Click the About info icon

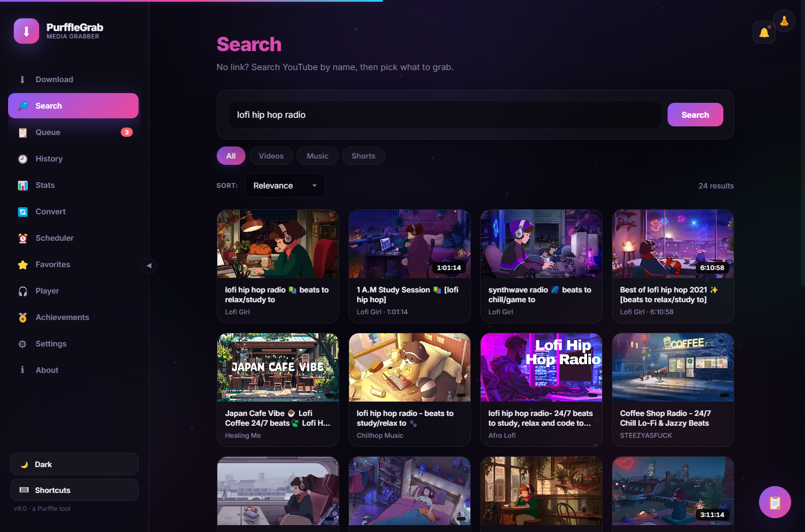click(22, 371)
